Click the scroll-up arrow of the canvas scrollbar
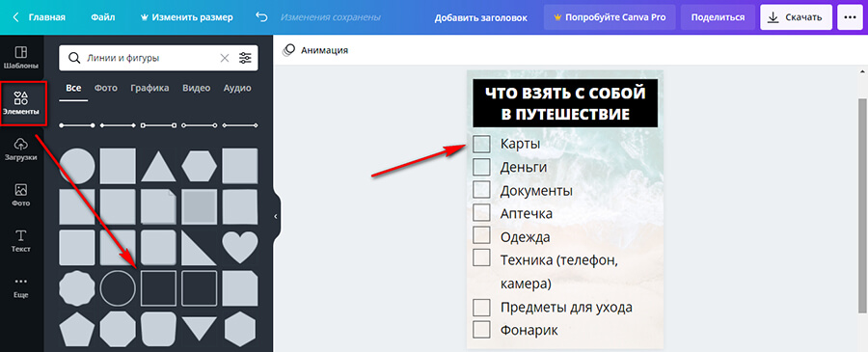This screenshot has height=352, width=868. point(863,72)
